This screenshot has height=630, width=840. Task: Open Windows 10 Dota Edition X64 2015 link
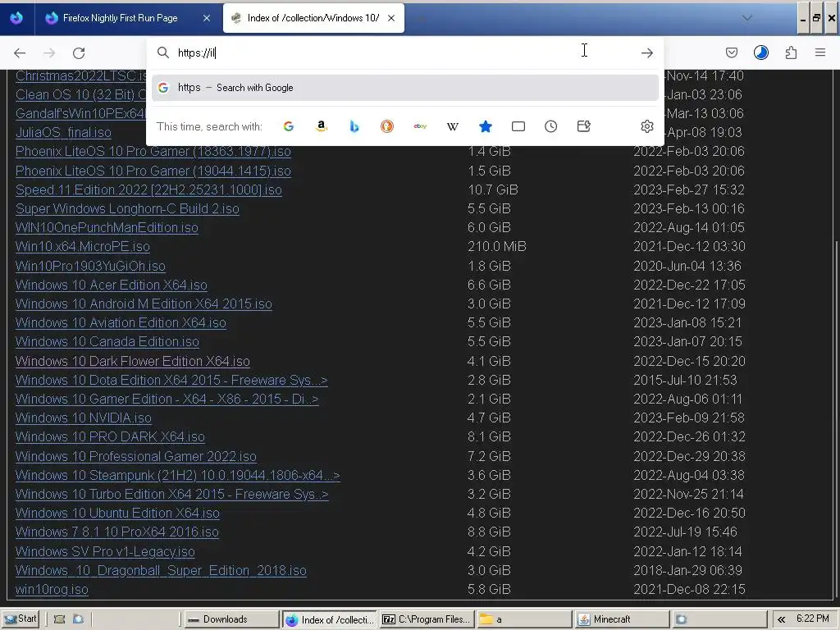pyautogui.click(x=171, y=381)
